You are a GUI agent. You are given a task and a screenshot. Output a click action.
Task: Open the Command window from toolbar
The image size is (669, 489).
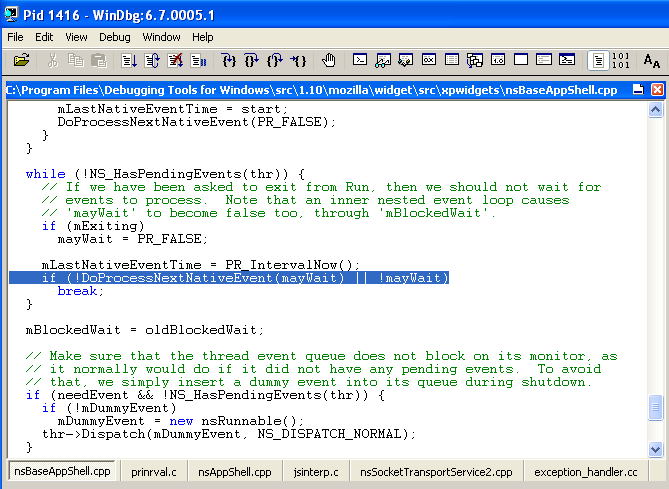[360, 60]
